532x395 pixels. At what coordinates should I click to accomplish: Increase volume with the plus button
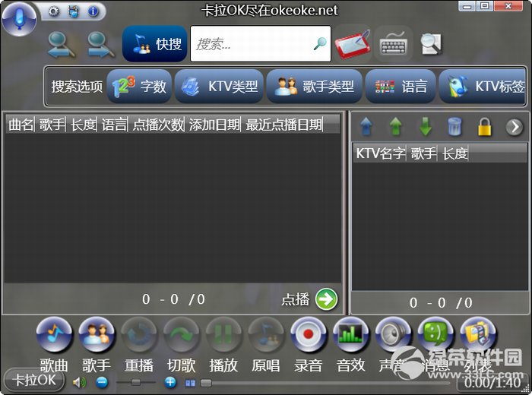coord(170,382)
